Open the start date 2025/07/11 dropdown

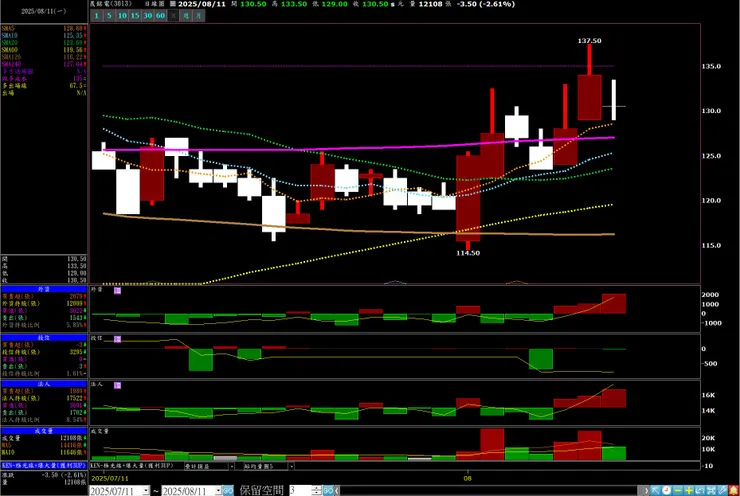click(146, 491)
